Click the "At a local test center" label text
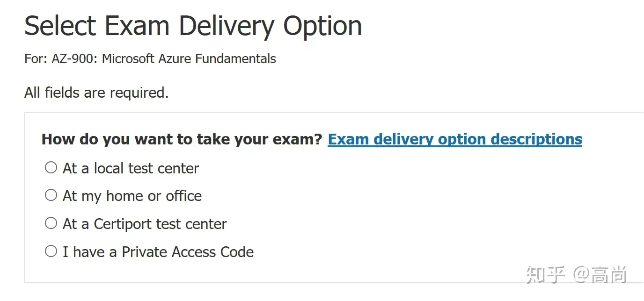The width and height of the screenshot is (644, 301). 131,168
